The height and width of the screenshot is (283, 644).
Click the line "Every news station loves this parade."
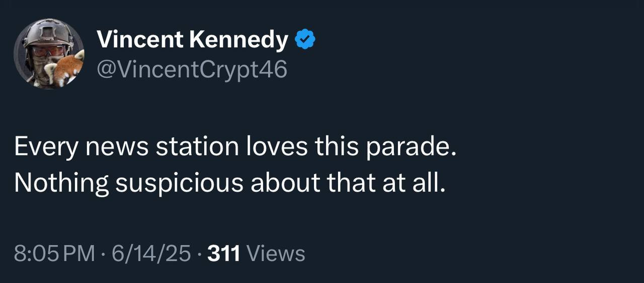pyautogui.click(x=235, y=147)
